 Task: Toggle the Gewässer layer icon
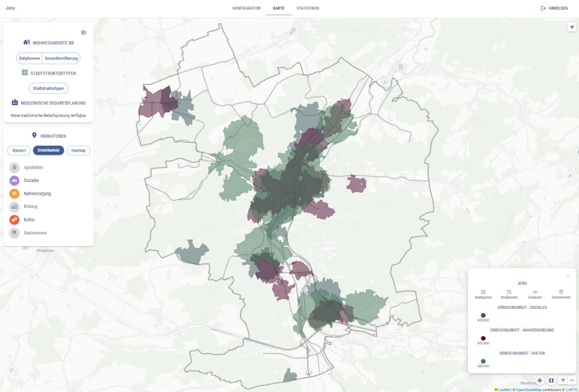[535, 292]
